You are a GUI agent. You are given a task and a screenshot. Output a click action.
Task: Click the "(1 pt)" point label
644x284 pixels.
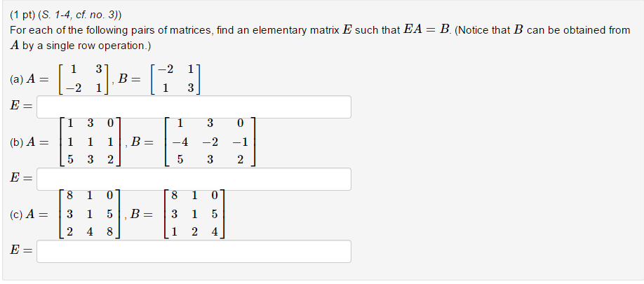(22, 15)
